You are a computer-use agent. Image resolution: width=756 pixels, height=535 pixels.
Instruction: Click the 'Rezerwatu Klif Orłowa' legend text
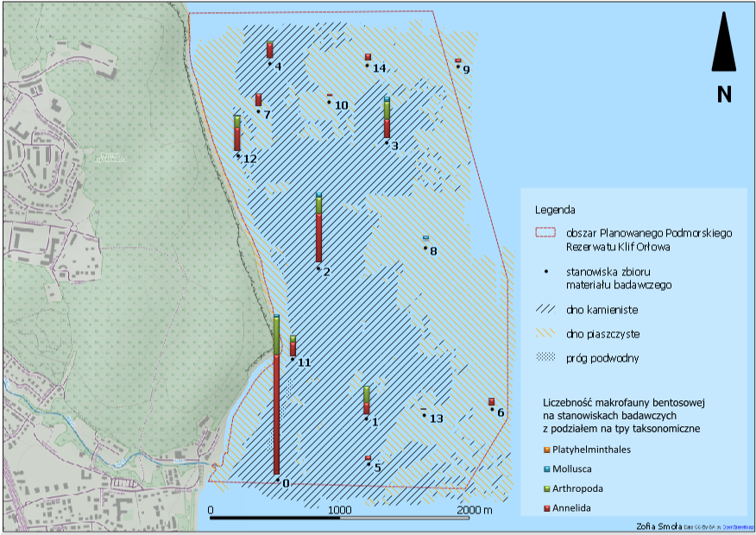(618, 247)
